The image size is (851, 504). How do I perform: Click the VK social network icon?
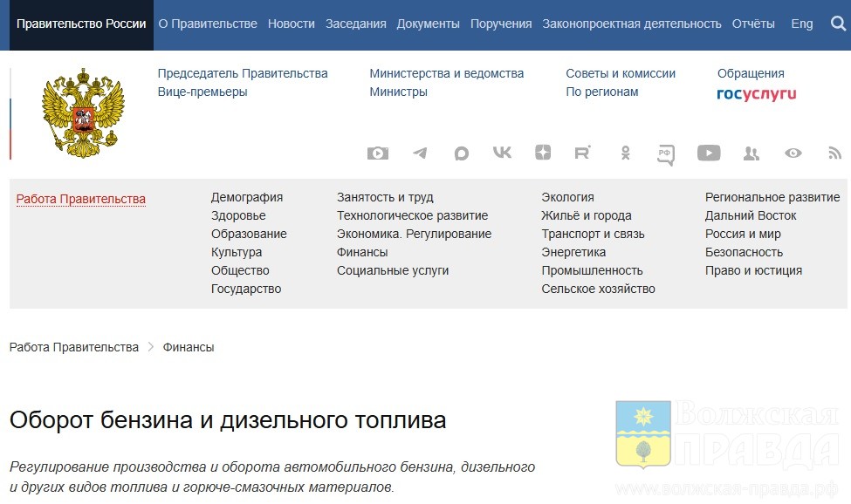pos(502,153)
